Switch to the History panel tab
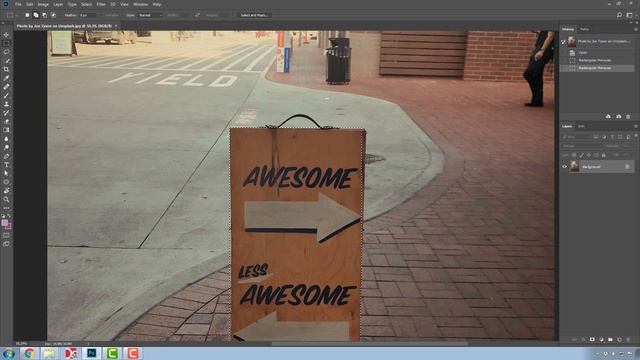Image resolution: width=640 pixels, height=360 pixels. pyautogui.click(x=568, y=29)
